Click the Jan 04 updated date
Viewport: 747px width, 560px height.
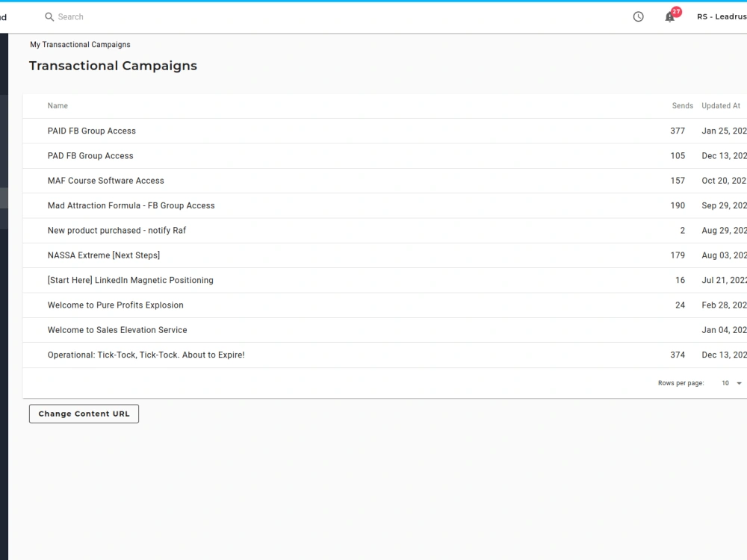point(724,330)
